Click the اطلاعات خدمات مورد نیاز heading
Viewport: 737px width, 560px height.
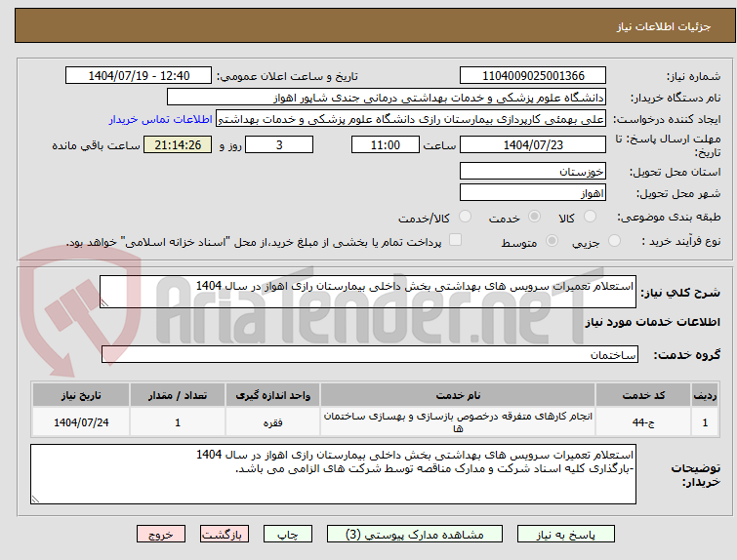[652, 322]
